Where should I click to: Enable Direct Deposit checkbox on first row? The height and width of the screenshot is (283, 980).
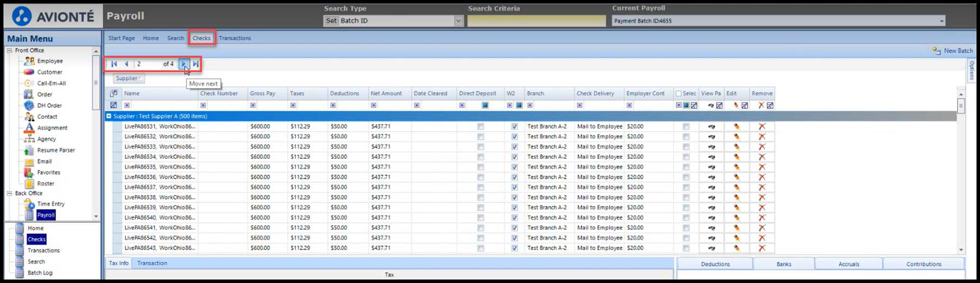click(x=480, y=126)
